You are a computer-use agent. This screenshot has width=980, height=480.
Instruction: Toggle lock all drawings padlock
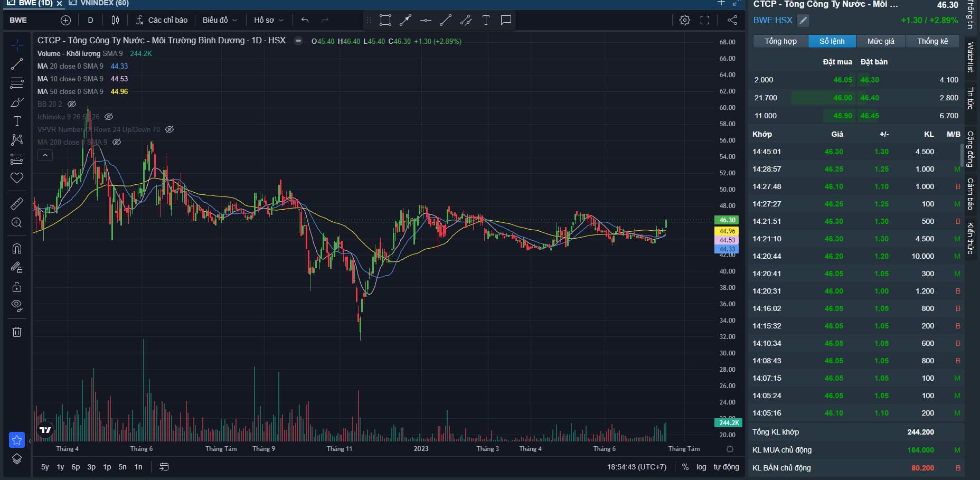[x=17, y=287]
